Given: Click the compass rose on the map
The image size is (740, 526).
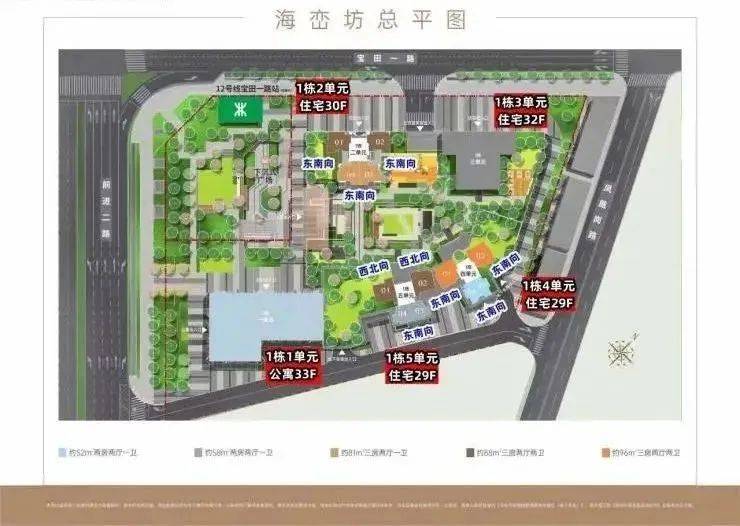Looking at the screenshot, I should [x=620, y=353].
